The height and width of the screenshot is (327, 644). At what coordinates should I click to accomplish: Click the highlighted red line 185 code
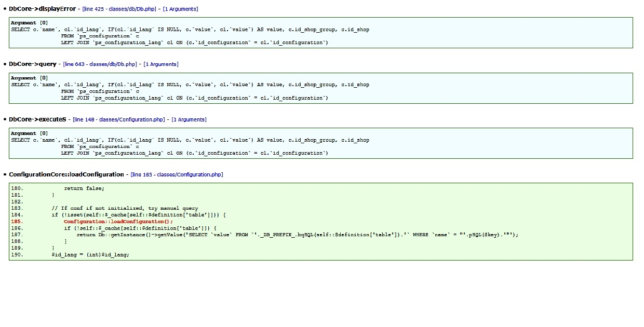coord(118,222)
